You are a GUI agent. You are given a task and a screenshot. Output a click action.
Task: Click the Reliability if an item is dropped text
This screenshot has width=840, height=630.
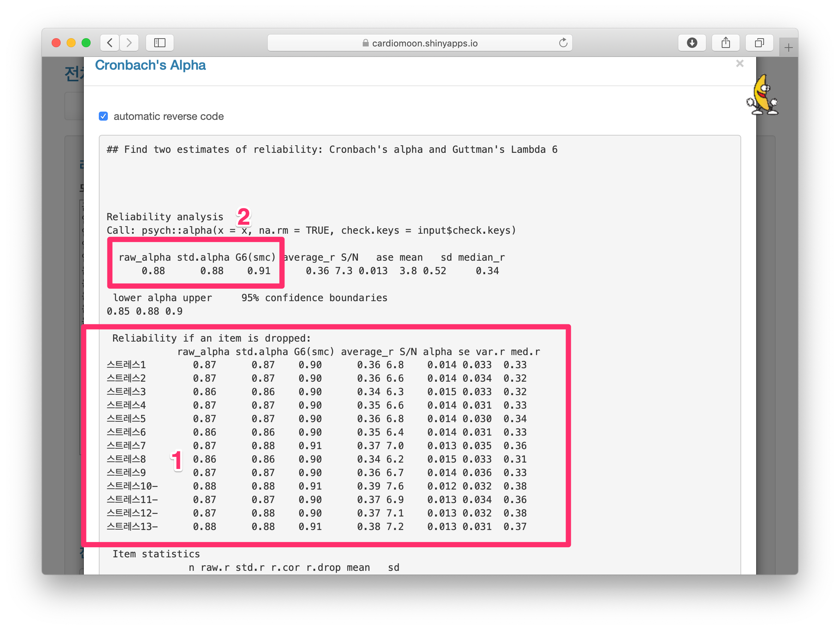211,338
